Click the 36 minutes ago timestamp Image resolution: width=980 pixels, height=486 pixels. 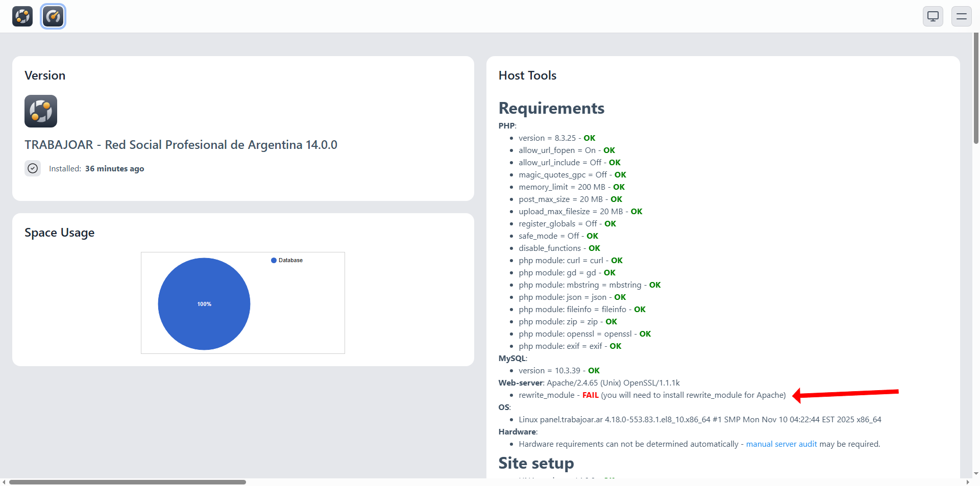click(114, 169)
